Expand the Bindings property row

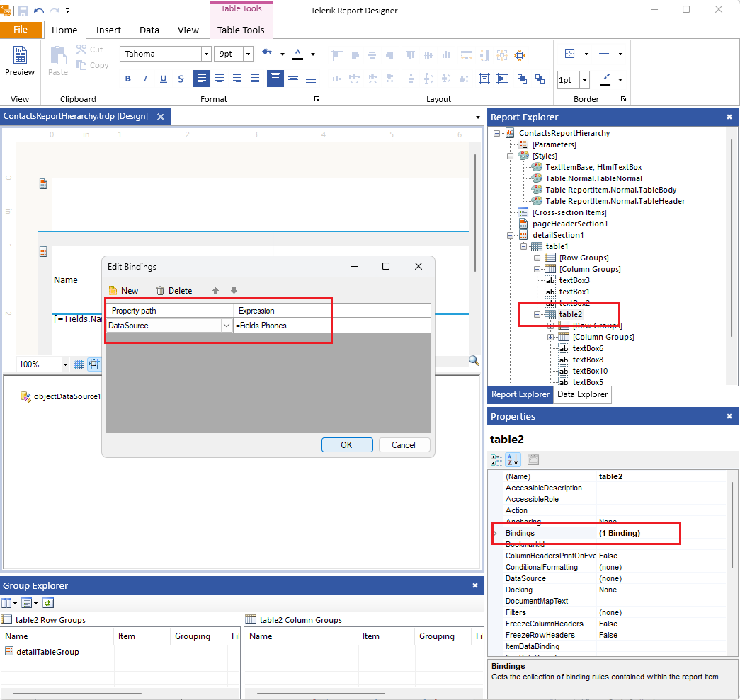(x=494, y=534)
